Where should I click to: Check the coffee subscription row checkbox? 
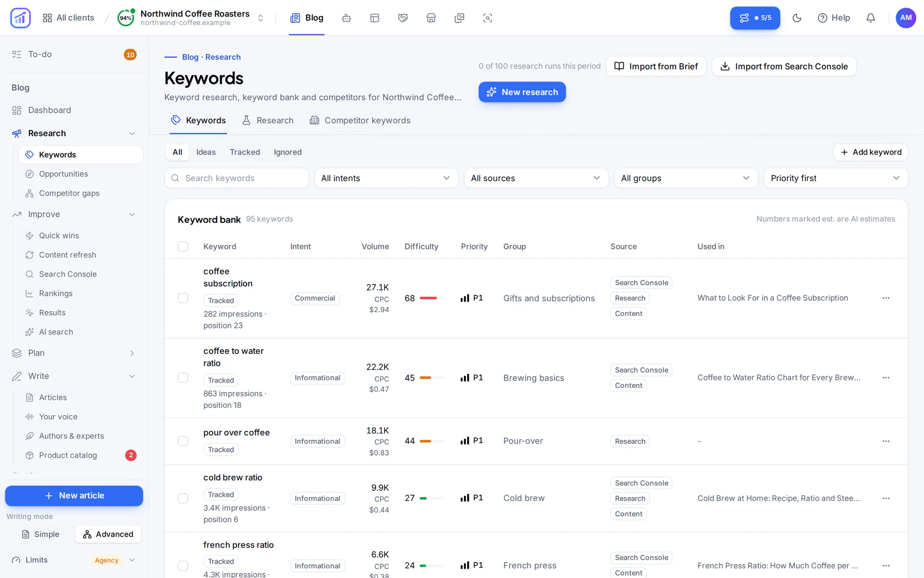click(x=183, y=298)
